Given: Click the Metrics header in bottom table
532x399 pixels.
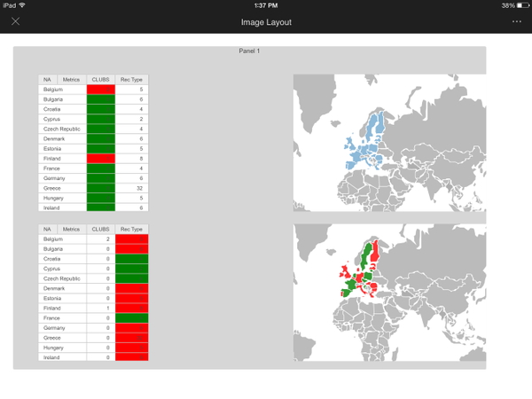Looking at the screenshot, I should (71, 229).
